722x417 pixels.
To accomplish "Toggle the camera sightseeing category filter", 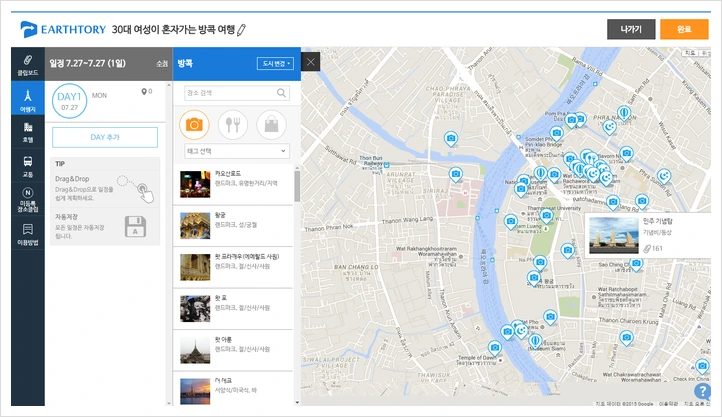I will tap(194, 125).
